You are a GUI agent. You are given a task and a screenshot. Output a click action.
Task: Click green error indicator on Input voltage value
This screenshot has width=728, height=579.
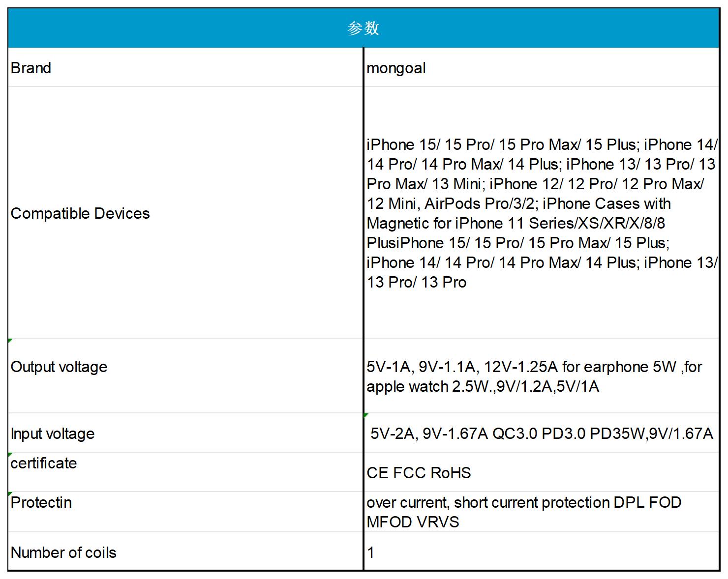(366, 415)
